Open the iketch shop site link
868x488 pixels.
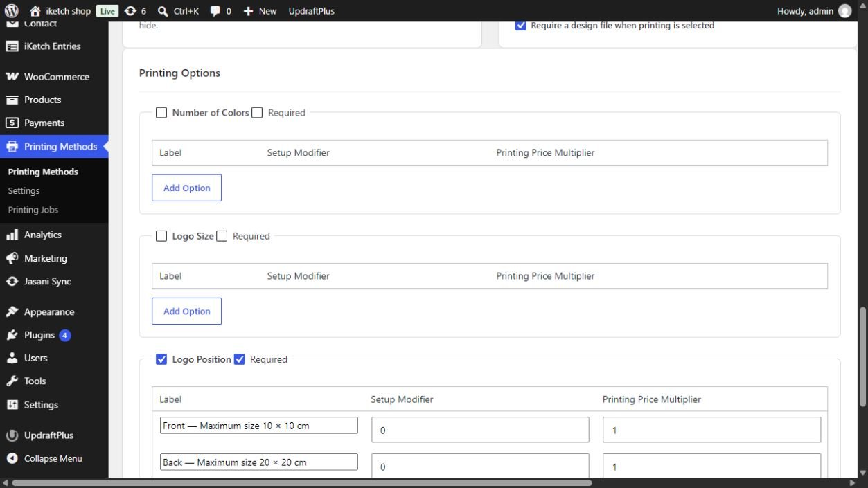coord(68,11)
